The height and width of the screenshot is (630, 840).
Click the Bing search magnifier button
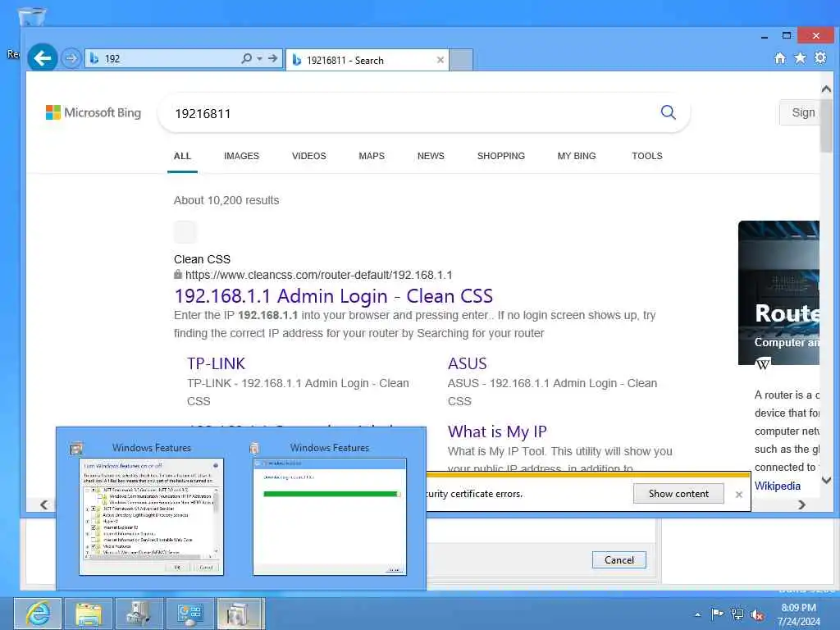tap(668, 112)
